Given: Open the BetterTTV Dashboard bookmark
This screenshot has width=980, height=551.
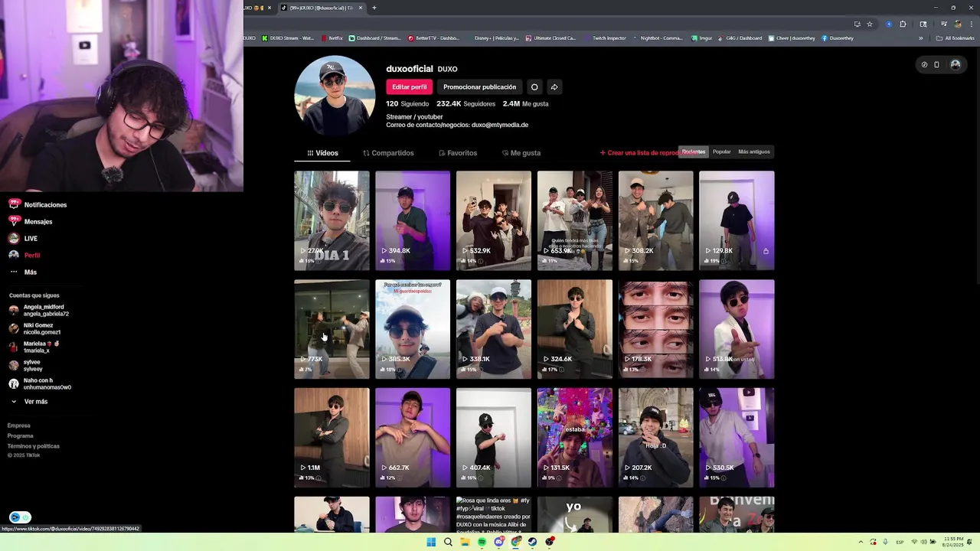Looking at the screenshot, I should tap(434, 38).
